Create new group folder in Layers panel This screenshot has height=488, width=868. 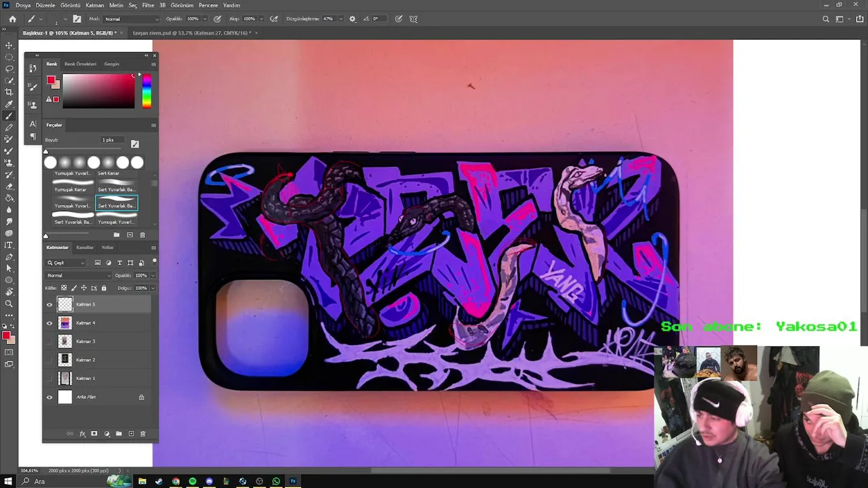(119, 434)
